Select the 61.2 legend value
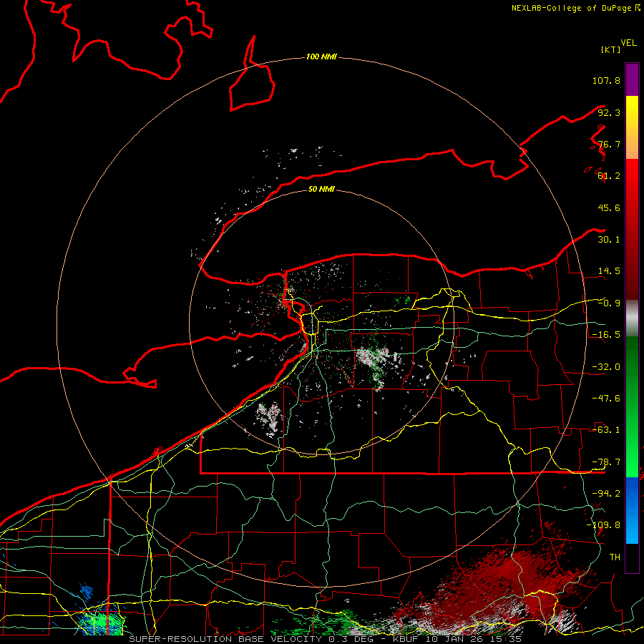Viewport: 644px width, 644px height. (x=609, y=176)
